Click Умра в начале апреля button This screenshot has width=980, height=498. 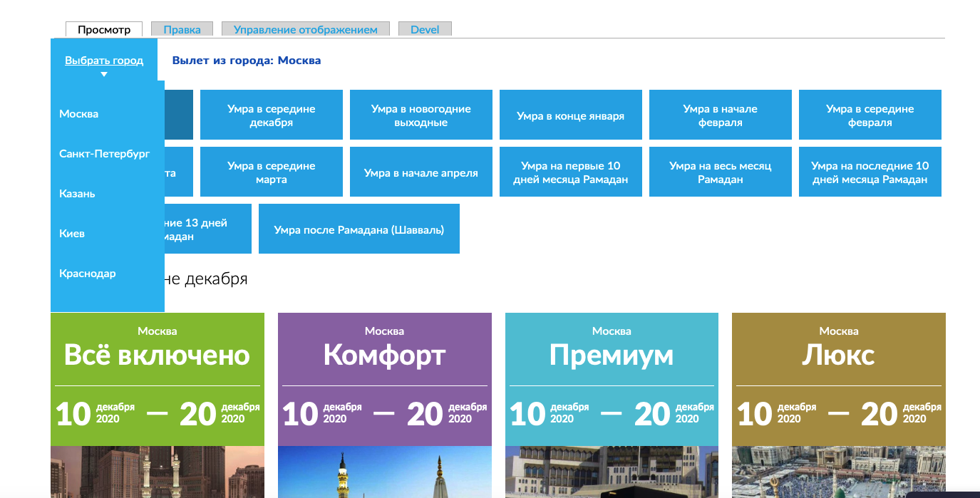421,172
